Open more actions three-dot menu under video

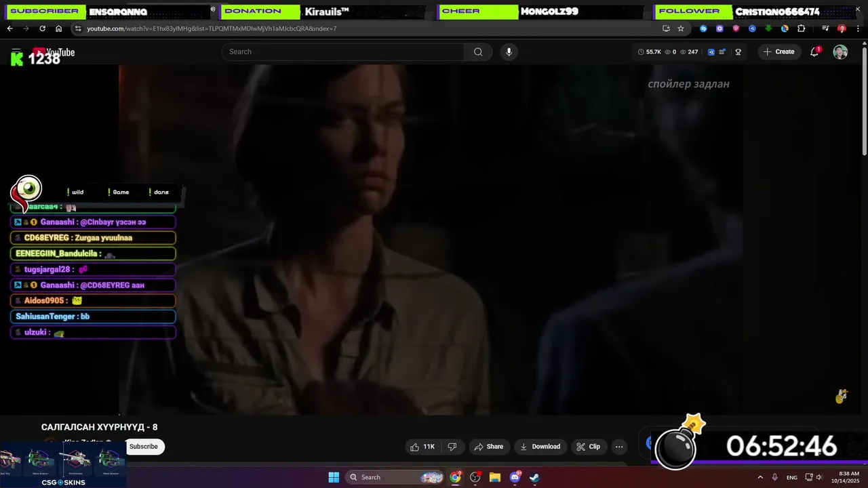618,447
